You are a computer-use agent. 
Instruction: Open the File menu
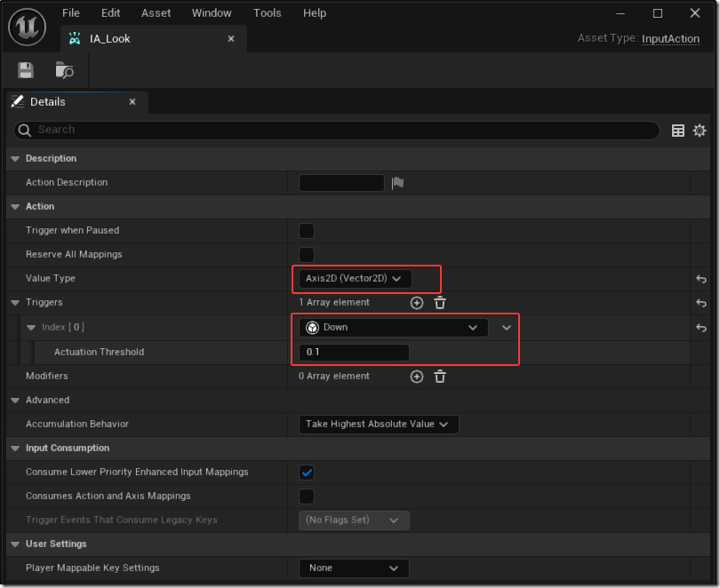coord(71,12)
